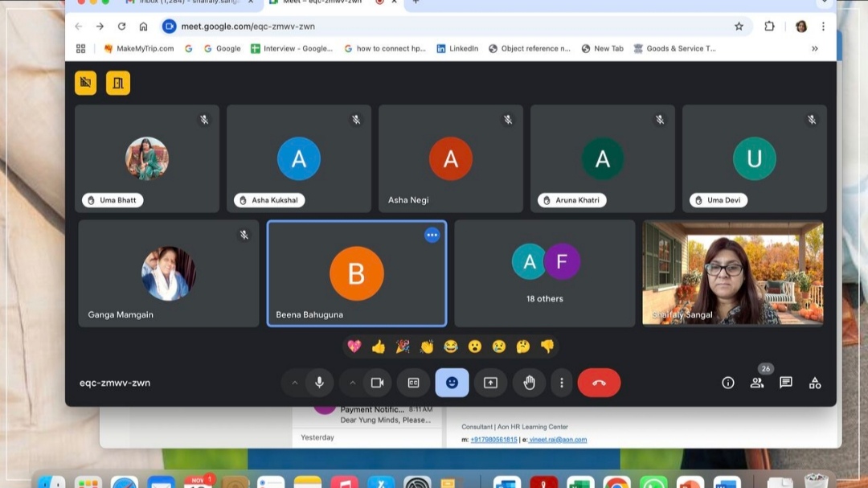Send the surprised face reaction
868x488 pixels.
pyautogui.click(x=475, y=347)
